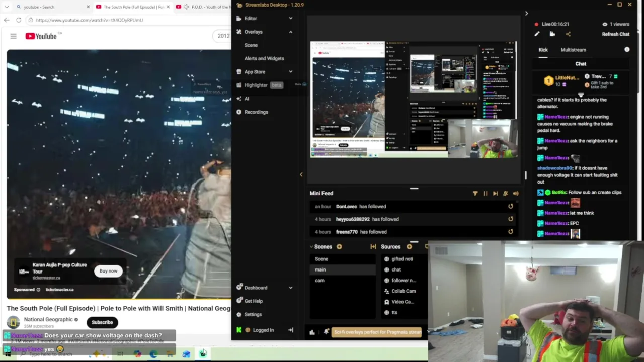
Task: Collapse the left sidebar arrow near preview
Action: (x=301, y=175)
